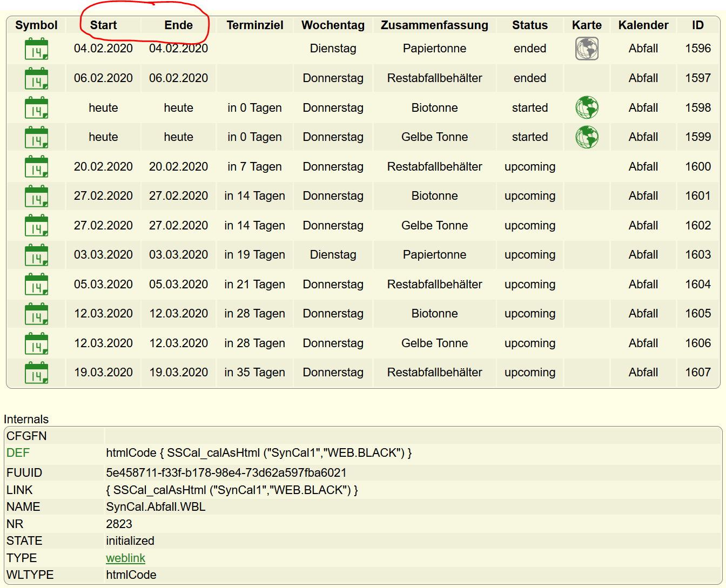The image size is (726, 588).
Task: Click the Kalender column header
Action: [643, 25]
